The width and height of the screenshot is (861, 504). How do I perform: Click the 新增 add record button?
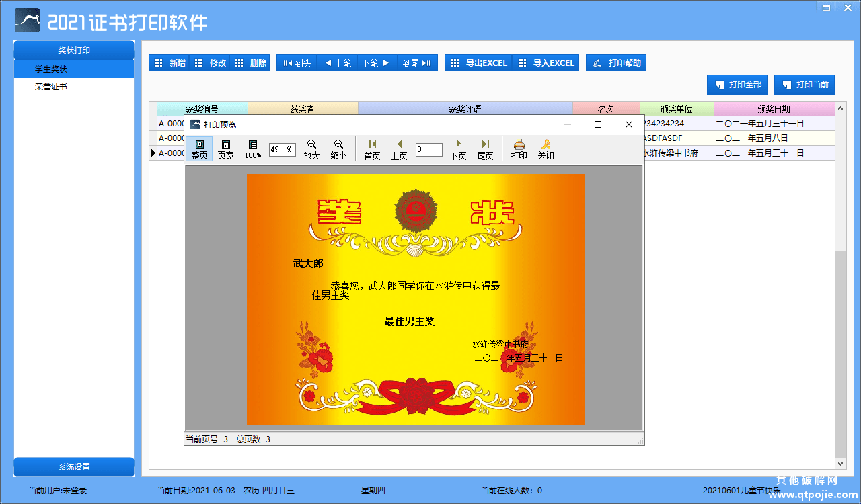tap(169, 63)
